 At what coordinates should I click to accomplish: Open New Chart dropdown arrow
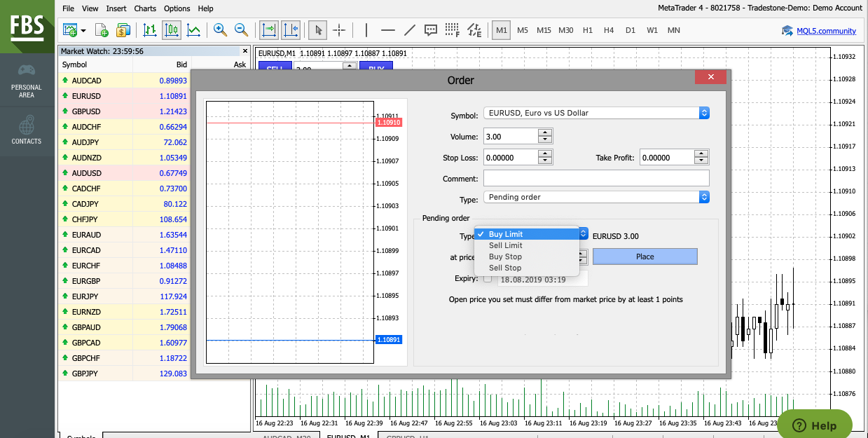click(x=84, y=31)
